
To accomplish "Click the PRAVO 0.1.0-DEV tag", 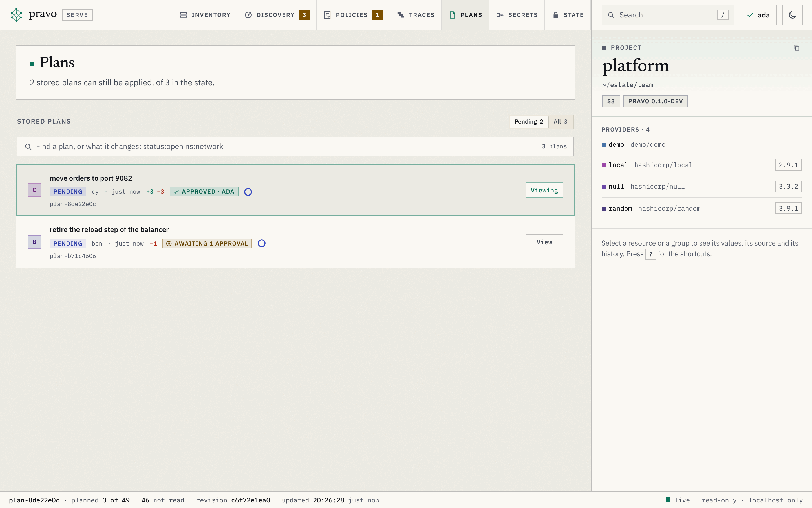I will click(655, 101).
